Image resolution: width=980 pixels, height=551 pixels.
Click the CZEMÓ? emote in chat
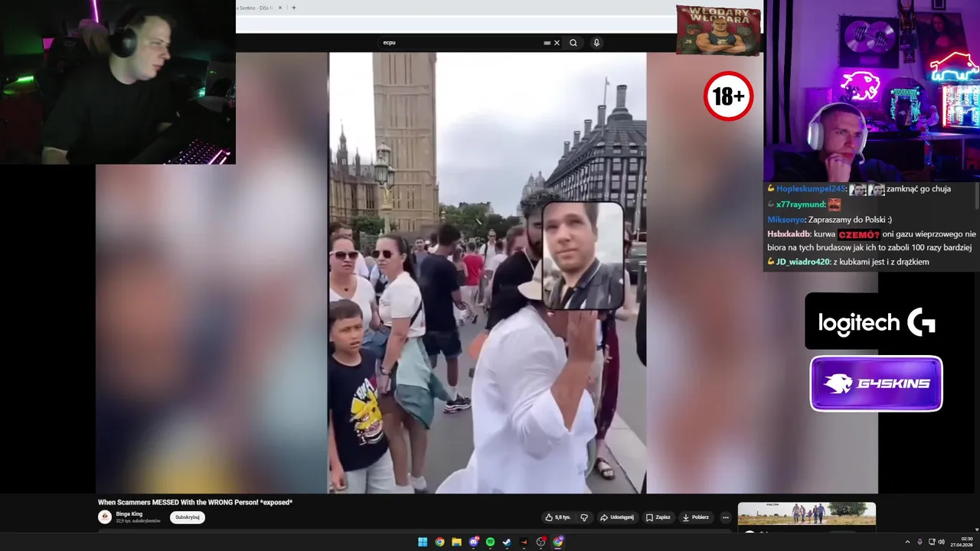[859, 235]
